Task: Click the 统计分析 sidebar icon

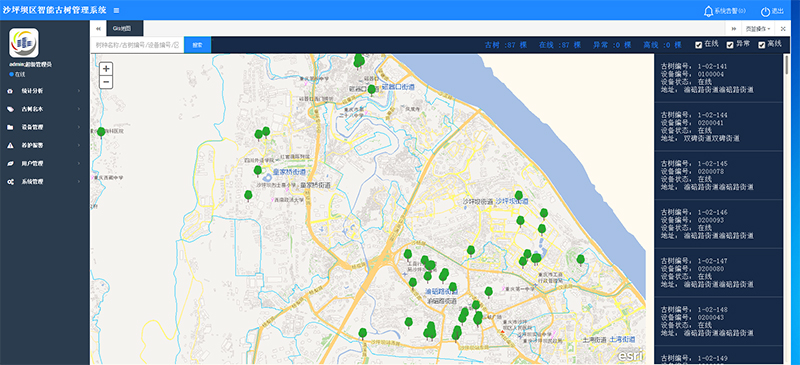Action: pos(10,91)
